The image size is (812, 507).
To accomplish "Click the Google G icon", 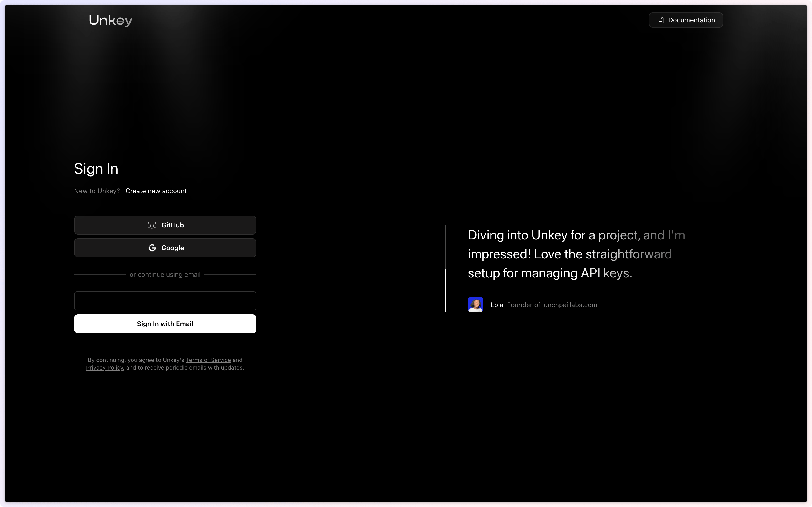I will pyautogui.click(x=152, y=248).
